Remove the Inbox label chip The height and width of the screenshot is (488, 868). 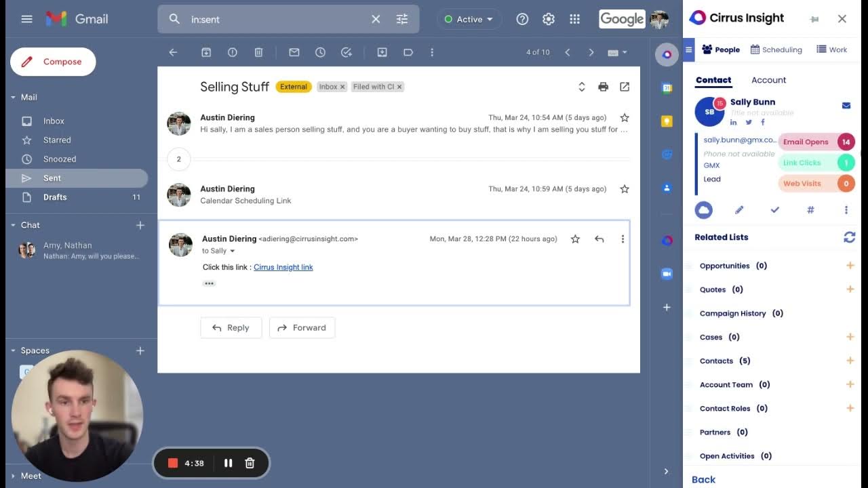click(x=342, y=87)
